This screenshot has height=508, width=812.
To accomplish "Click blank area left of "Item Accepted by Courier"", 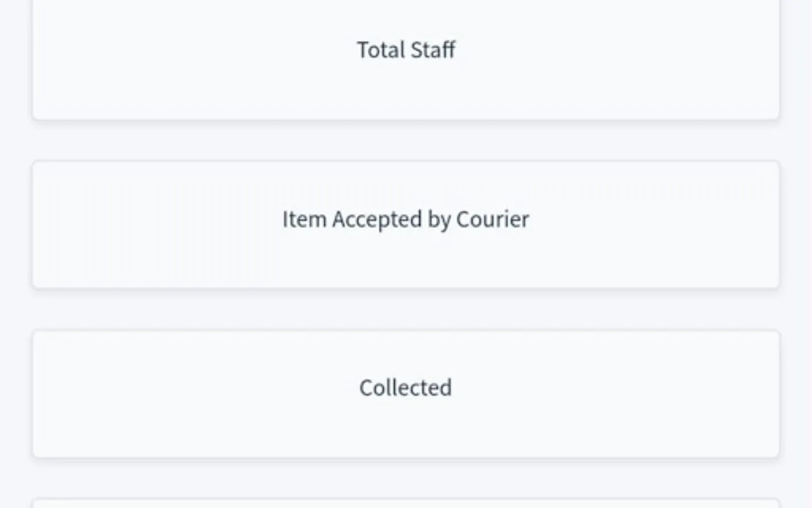I will pos(158,219).
